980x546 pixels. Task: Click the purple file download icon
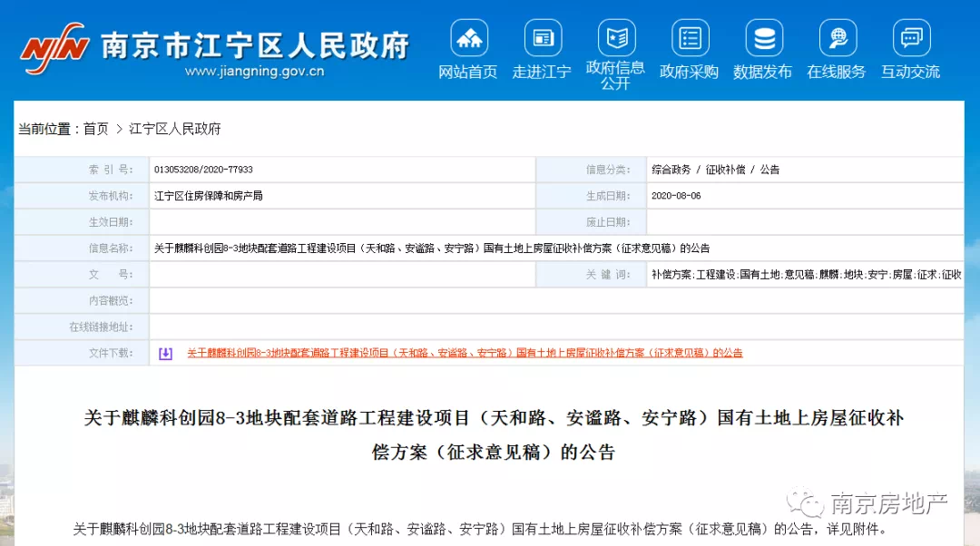[x=165, y=354]
